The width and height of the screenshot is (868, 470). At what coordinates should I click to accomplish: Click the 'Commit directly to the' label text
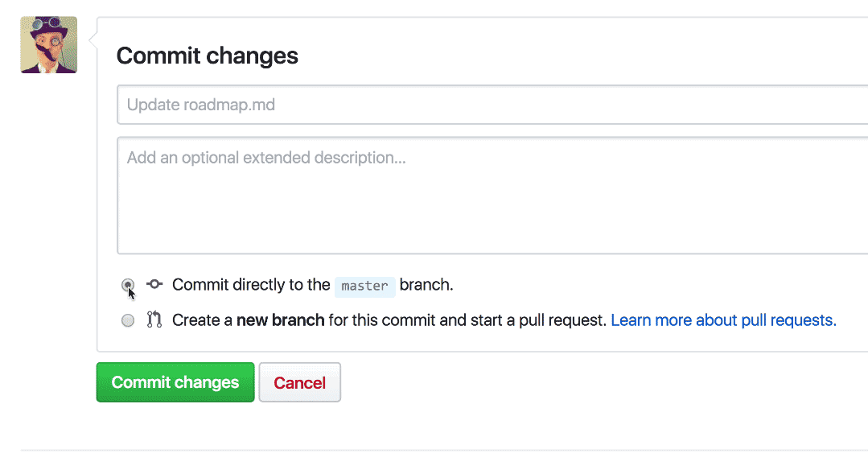[251, 285]
